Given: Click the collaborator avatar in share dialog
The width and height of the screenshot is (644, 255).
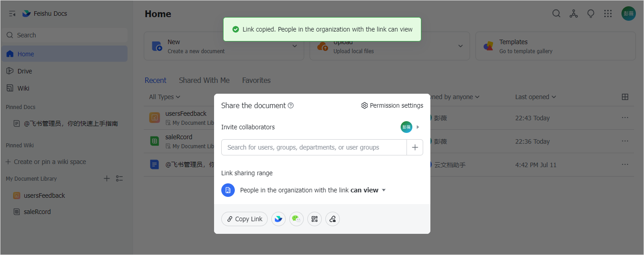Looking at the screenshot, I should (406, 127).
